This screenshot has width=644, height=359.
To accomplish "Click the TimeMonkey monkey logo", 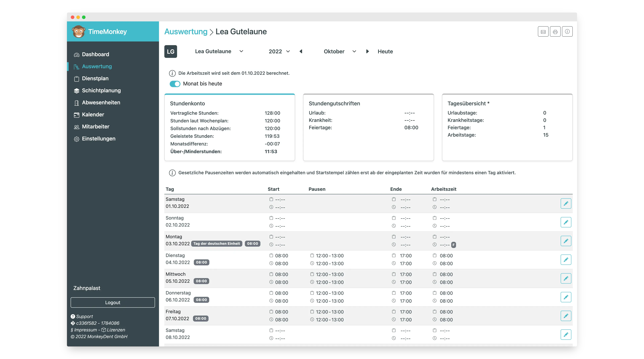I will (78, 32).
